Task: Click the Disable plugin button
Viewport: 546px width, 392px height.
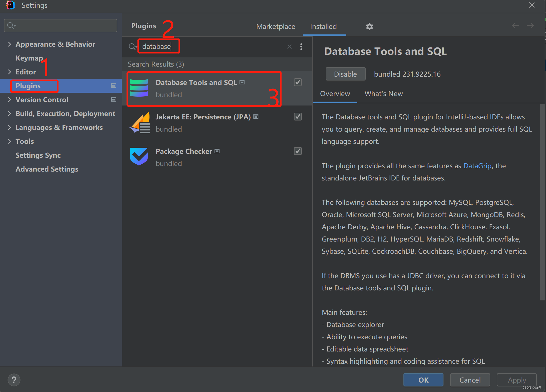Action: click(x=345, y=74)
